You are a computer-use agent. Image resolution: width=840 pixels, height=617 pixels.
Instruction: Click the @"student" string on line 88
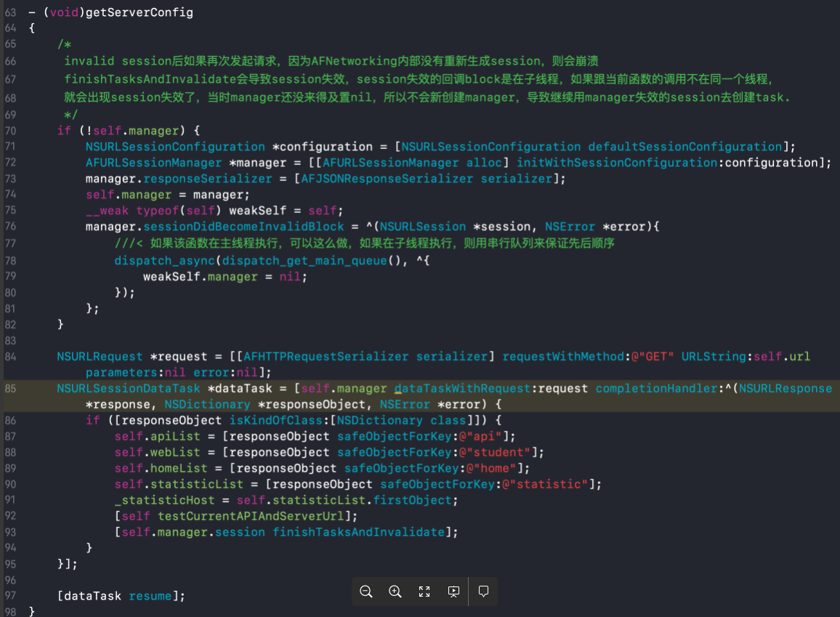[x=495, y=453]
